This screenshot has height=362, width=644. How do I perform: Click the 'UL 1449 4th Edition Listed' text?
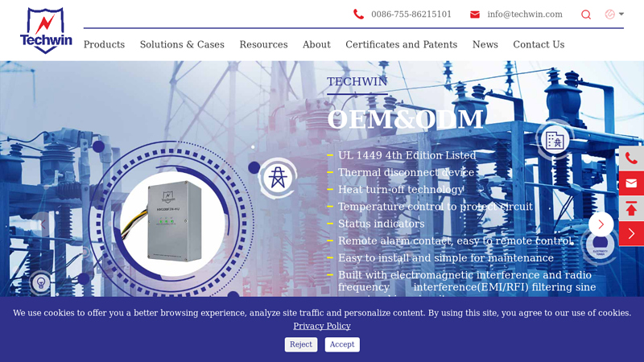coord(407,155)
